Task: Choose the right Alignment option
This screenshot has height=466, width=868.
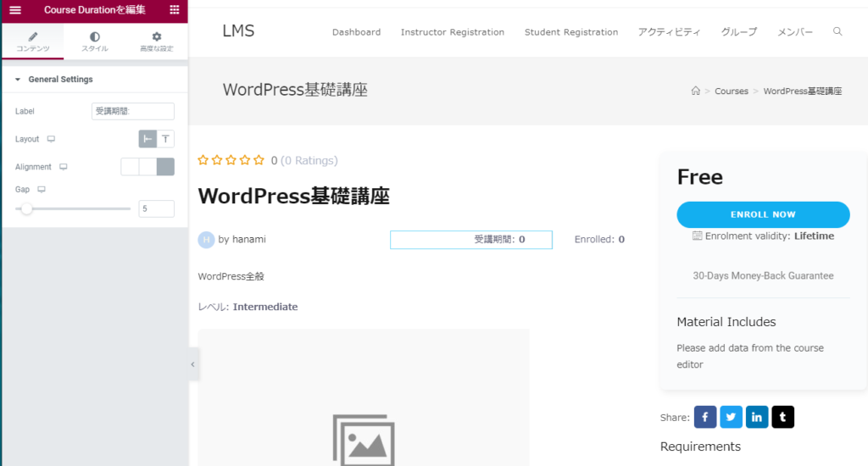Action: pos(165,167)
